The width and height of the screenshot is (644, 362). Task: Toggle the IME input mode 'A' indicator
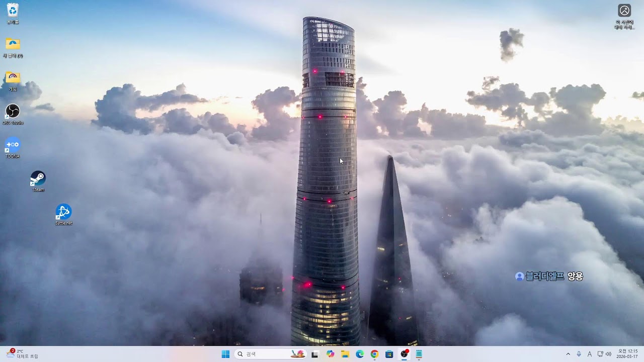tap(590, 354)
